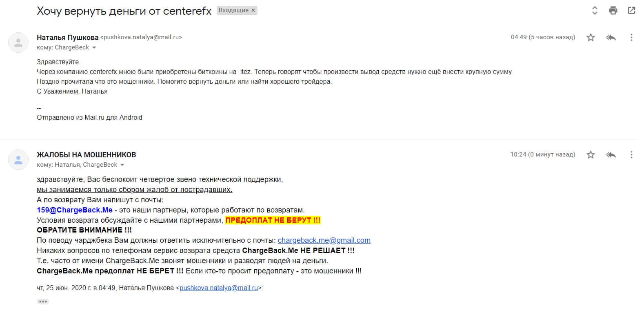Remove the Входящие label from conversation
This screenshot has width=644, height=313.
[x=253, y=11]
